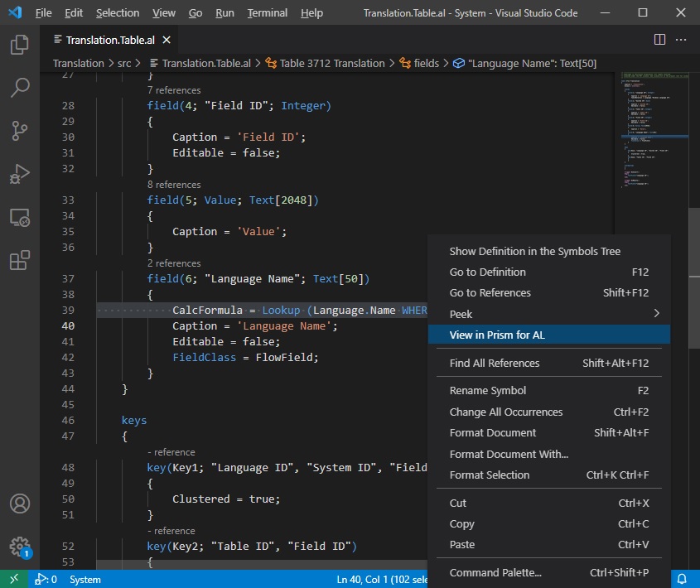The image size is (700, 588).
Task: Choose Copy from context menu
Action: (x=549, y=523)
